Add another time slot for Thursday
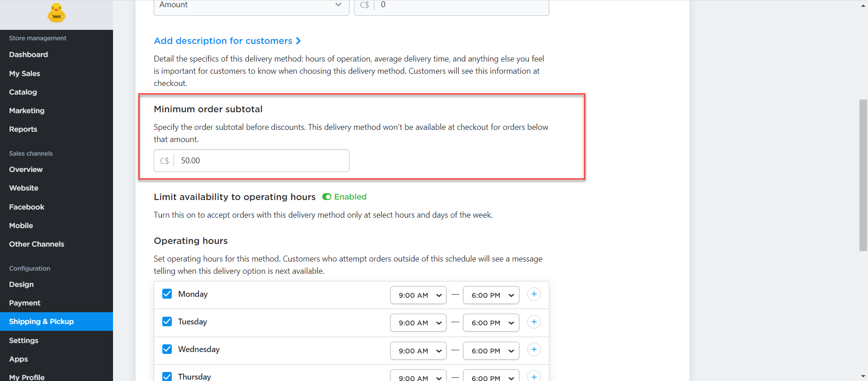The width and height of the screenshot is (868, 381). (533, 376)
